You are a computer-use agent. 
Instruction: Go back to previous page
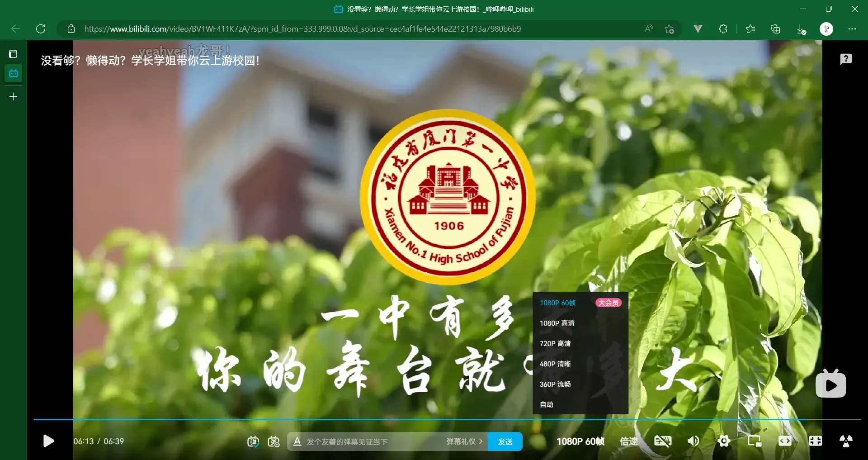coord(16,29)
